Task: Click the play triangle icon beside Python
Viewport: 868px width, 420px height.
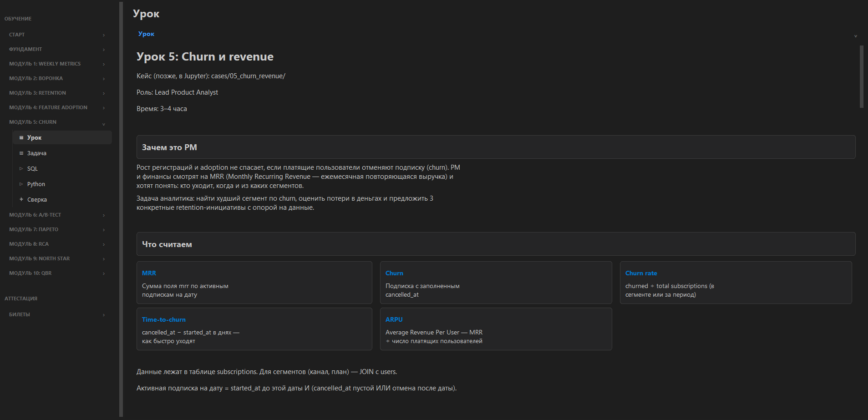Action: (21, 184)
